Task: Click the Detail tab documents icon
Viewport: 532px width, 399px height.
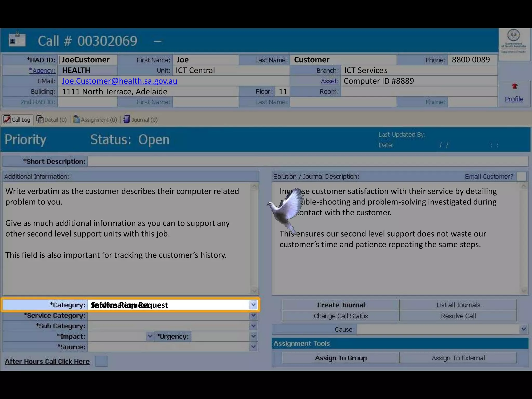Action: (40, 119)
